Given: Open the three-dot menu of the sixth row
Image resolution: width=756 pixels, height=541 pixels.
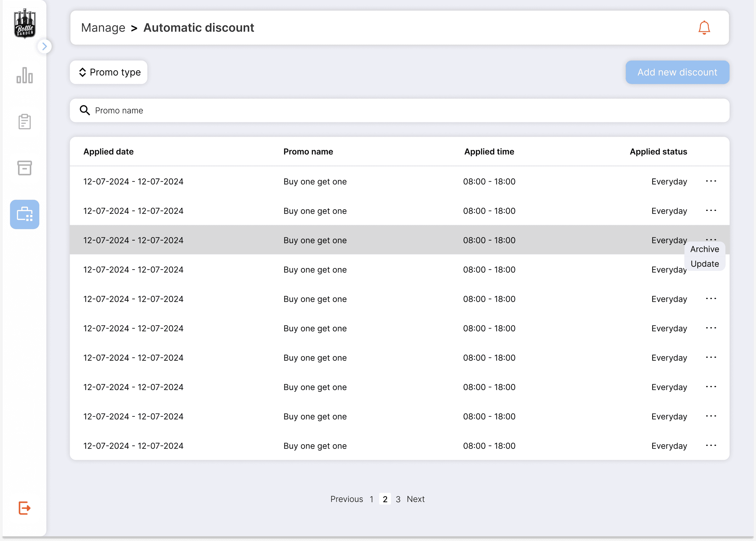Looking at the screenshot, I should coord(711,328).
